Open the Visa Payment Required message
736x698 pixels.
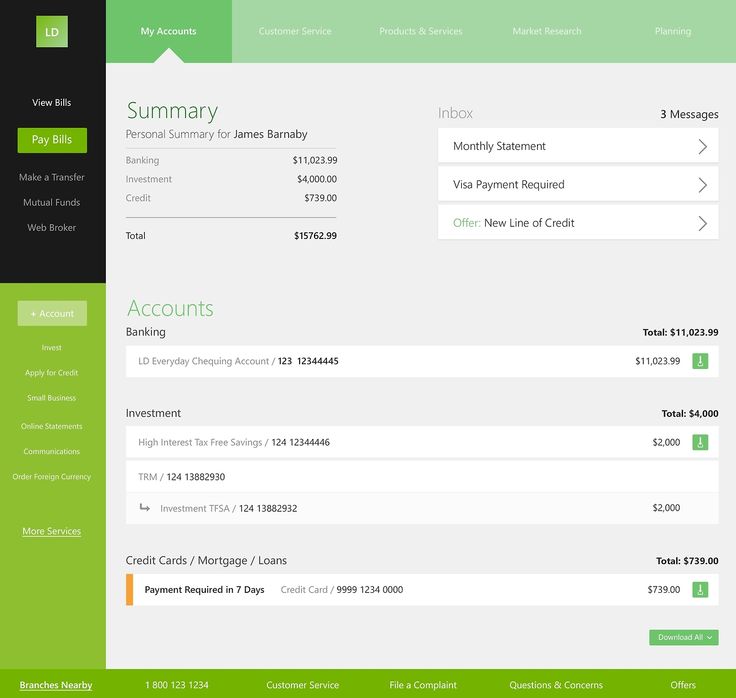(x=578, y=184)
